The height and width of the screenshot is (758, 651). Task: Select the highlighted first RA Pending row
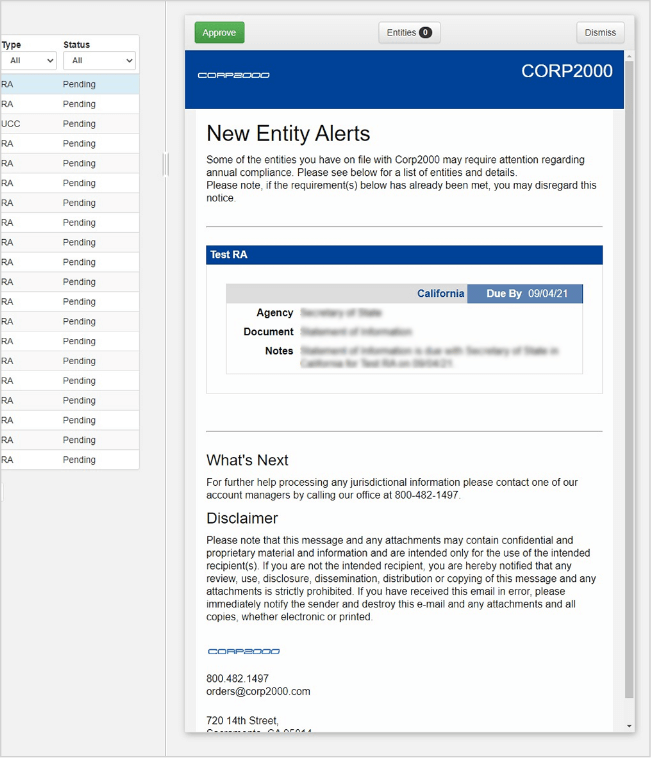70,84
